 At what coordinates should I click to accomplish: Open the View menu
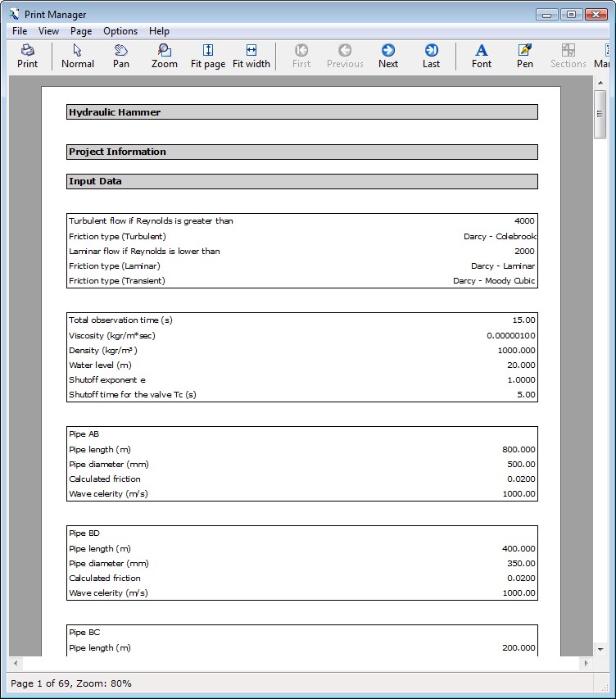48,31
